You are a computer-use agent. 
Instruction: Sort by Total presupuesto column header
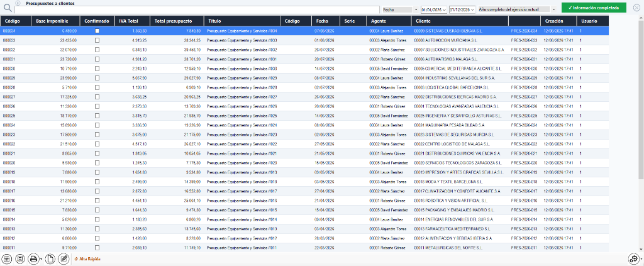[x=177, y=21]
